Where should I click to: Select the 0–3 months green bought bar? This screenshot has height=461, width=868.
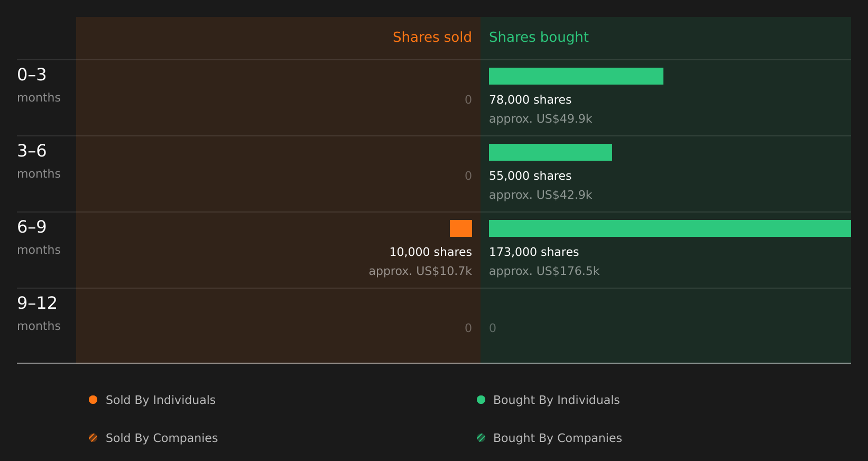576,76
